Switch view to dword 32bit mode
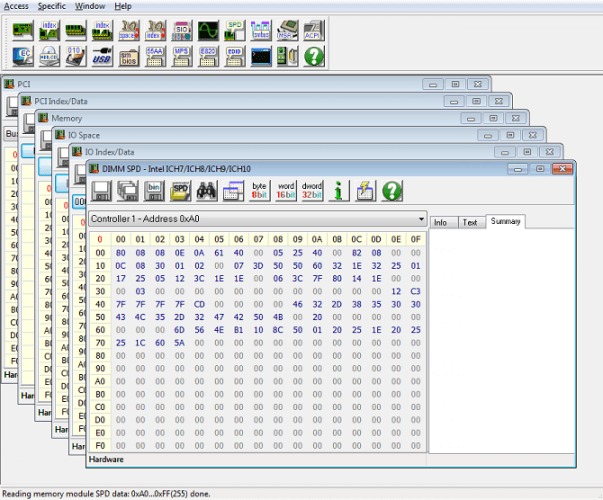603x500 pixels. pyautogui.click(x=312, y=190)
